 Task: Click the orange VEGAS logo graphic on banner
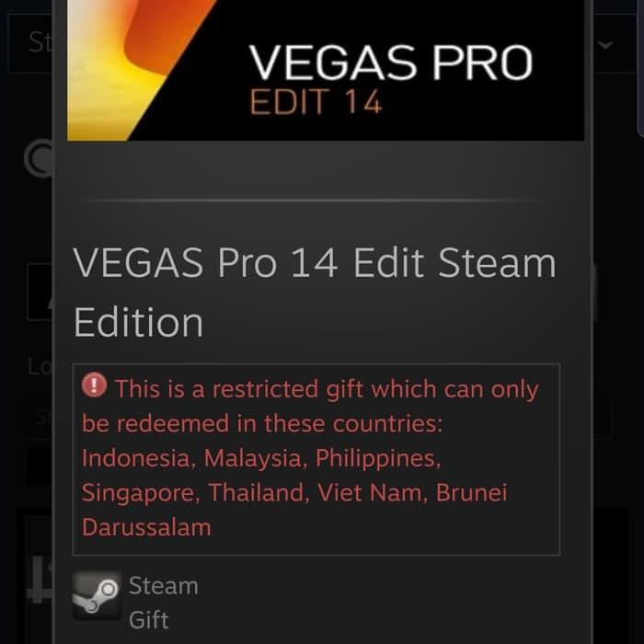(x=140, y=70)
